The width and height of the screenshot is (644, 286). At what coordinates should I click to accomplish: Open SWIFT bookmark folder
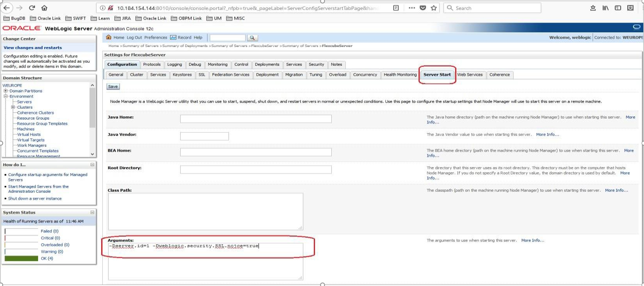coord(76,18)
